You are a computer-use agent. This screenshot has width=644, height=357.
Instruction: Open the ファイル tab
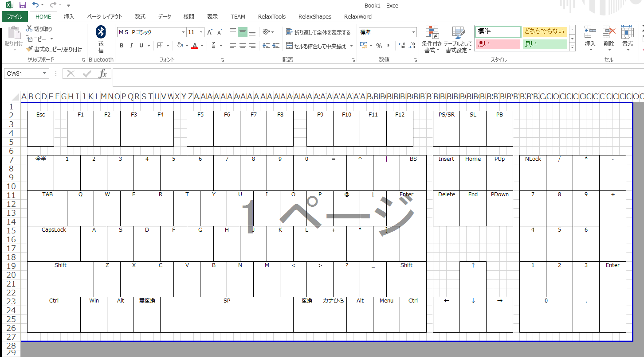15,17
